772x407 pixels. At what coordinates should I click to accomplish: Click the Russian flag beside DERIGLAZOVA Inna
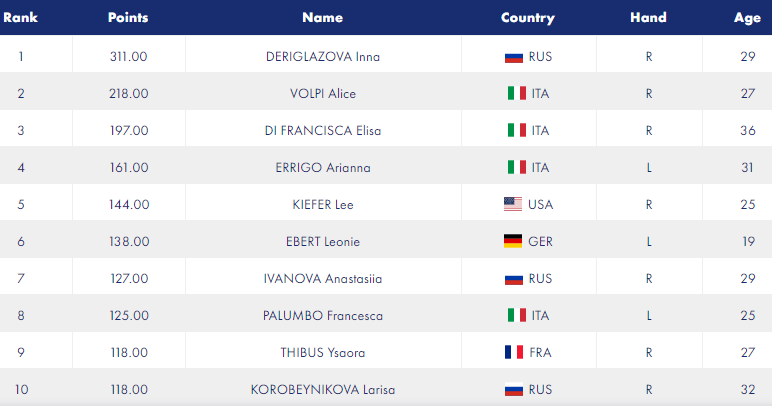point(514,58)
